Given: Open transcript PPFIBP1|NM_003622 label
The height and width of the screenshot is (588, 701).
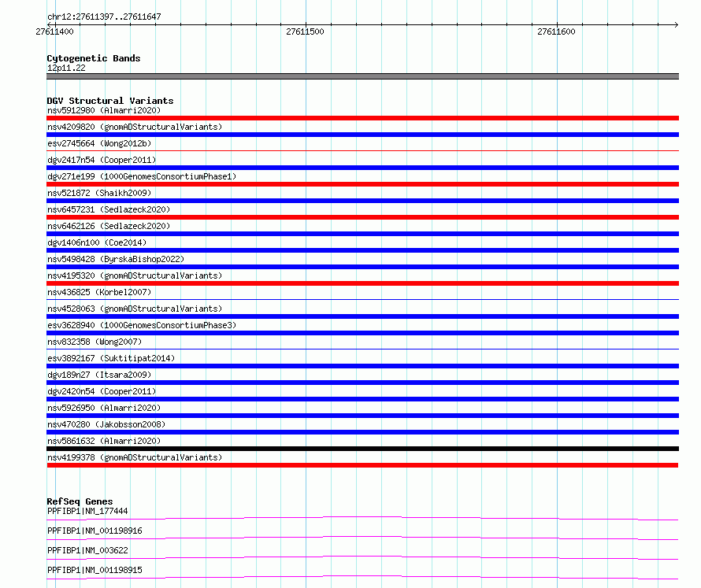Looking at the screenshot, I should 87,550.
